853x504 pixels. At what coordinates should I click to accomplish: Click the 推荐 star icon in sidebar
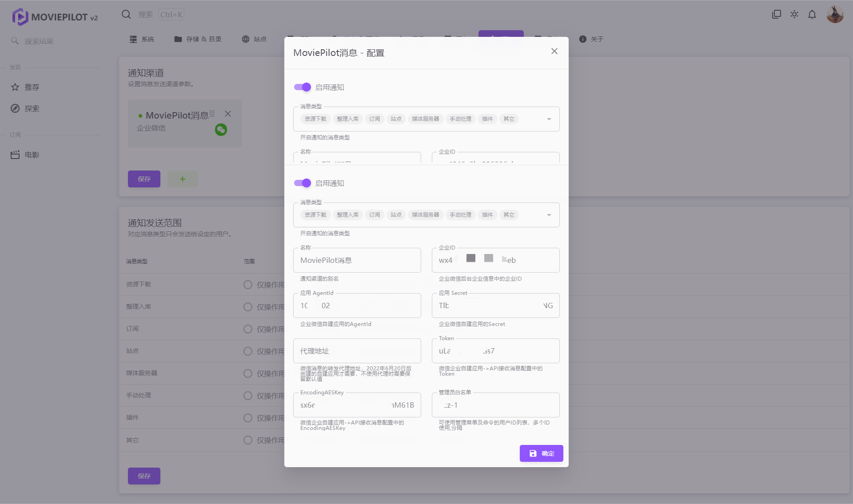click(15, 87)
